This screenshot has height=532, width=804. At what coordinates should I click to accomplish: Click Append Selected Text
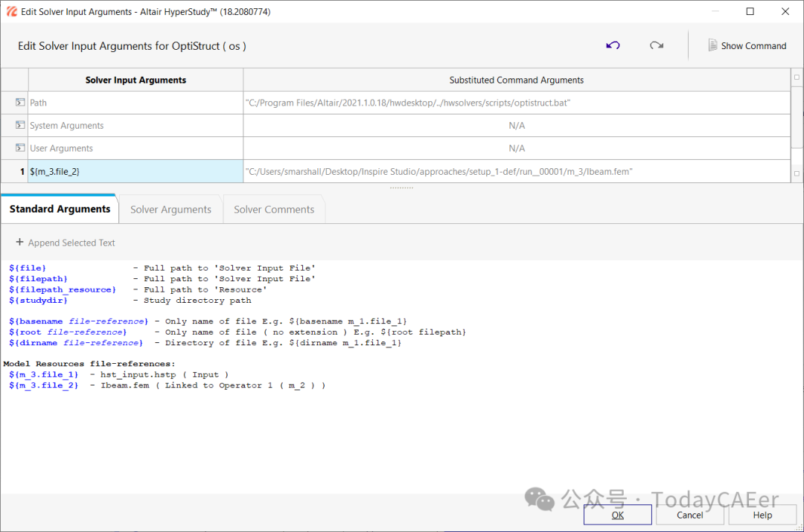(x=65, y=243)
